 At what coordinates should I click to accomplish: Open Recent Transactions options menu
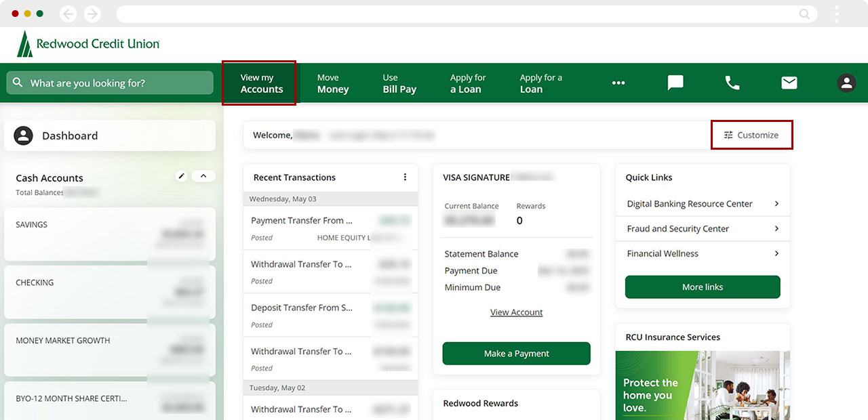(x=405, y=177)
